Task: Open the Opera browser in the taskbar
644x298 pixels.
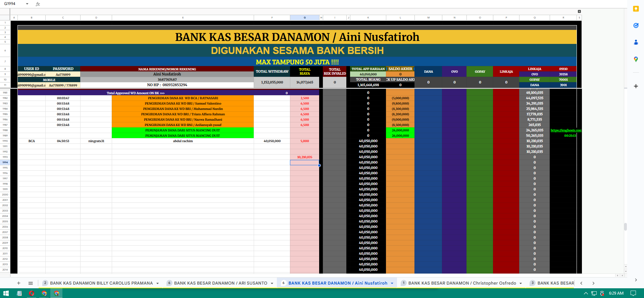Action: tap(32, 293)
